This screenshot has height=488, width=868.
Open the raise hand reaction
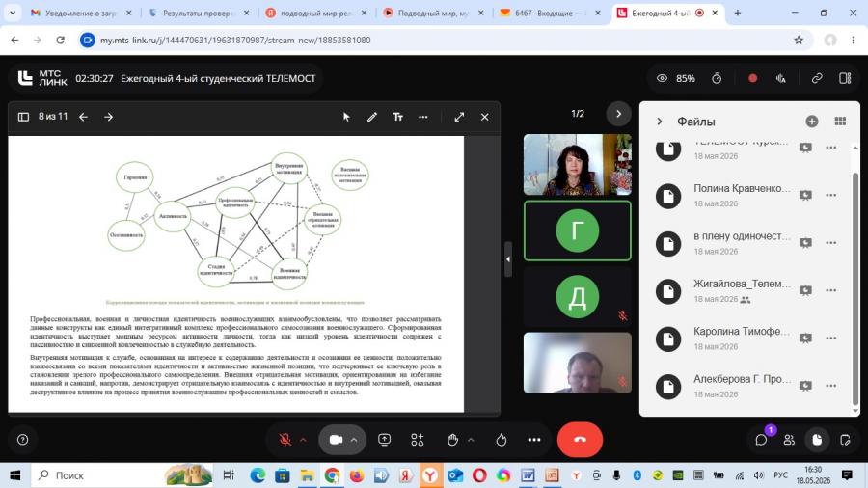[x=453, y=440]
